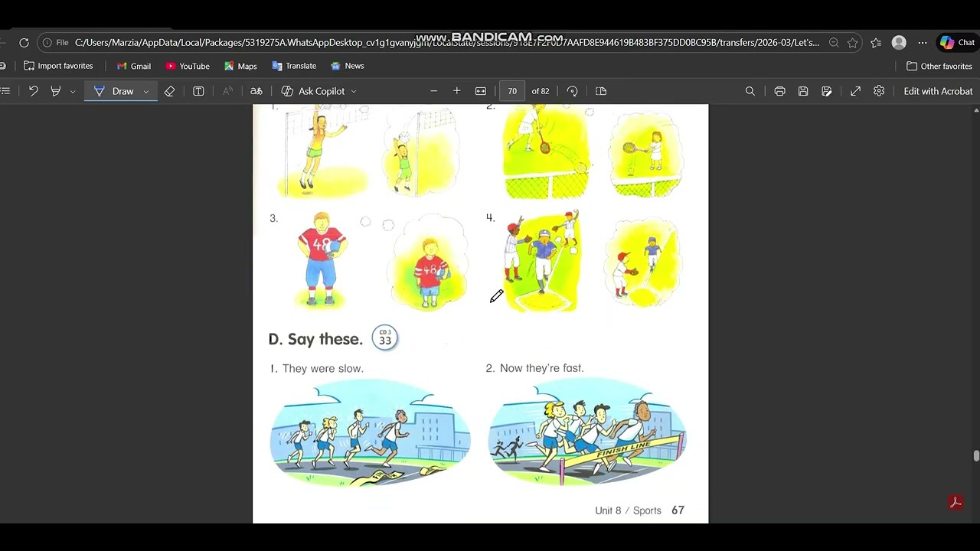Click the Read aloud icon
The image size is (980, 551).
227,91
